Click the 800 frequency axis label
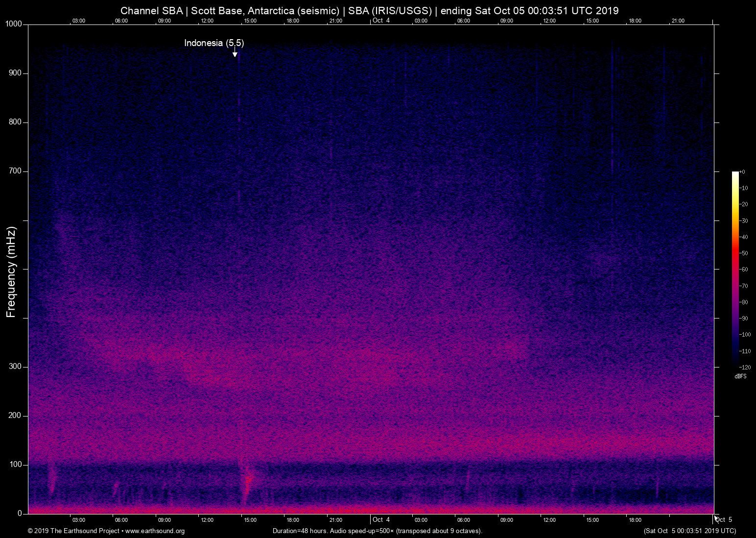The image size is (756, 538). 15,122
